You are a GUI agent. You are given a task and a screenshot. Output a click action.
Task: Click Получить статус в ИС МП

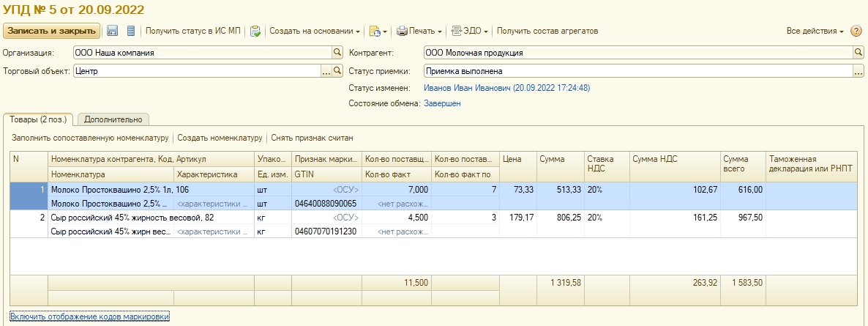click(192, 32)
